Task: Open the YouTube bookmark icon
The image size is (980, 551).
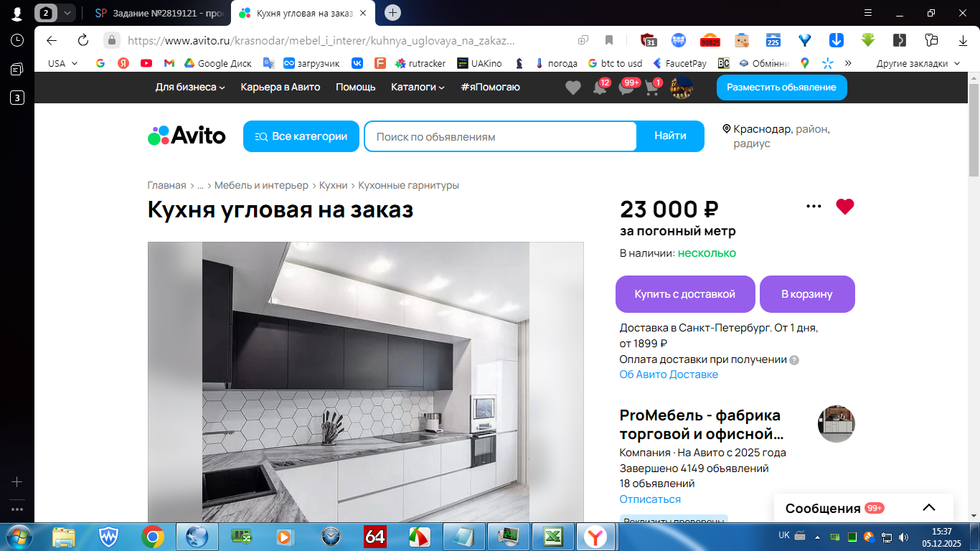Action: [146, 63]
